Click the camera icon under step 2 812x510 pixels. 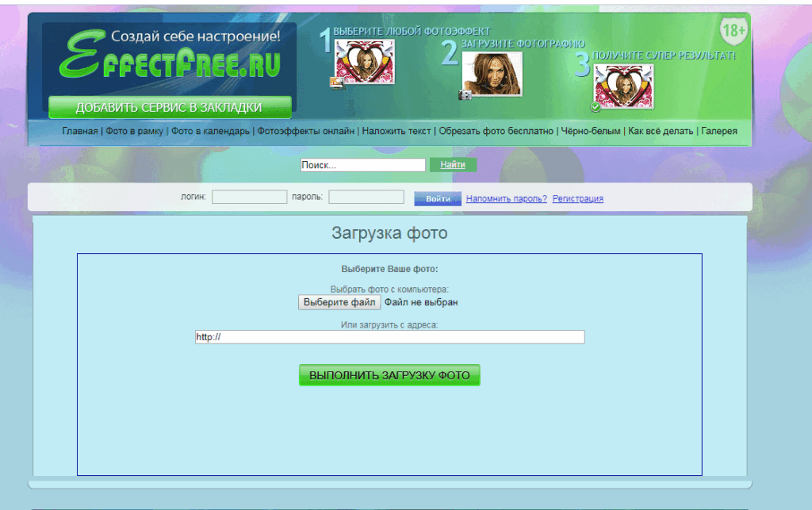point(465,95)
